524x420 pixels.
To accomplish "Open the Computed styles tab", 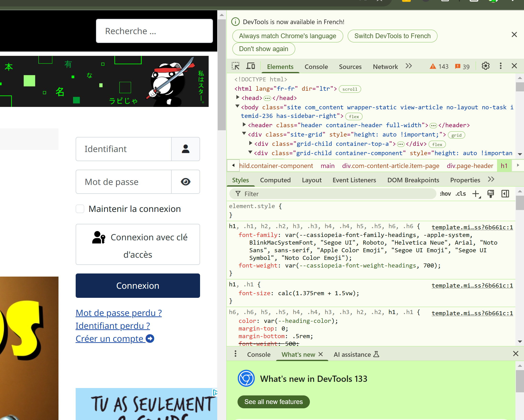I will (x=275, y=180).
